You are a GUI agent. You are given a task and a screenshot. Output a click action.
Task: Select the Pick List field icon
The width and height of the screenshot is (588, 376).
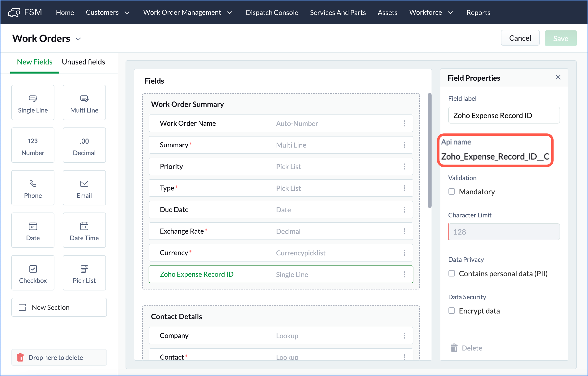coord(84,269)
